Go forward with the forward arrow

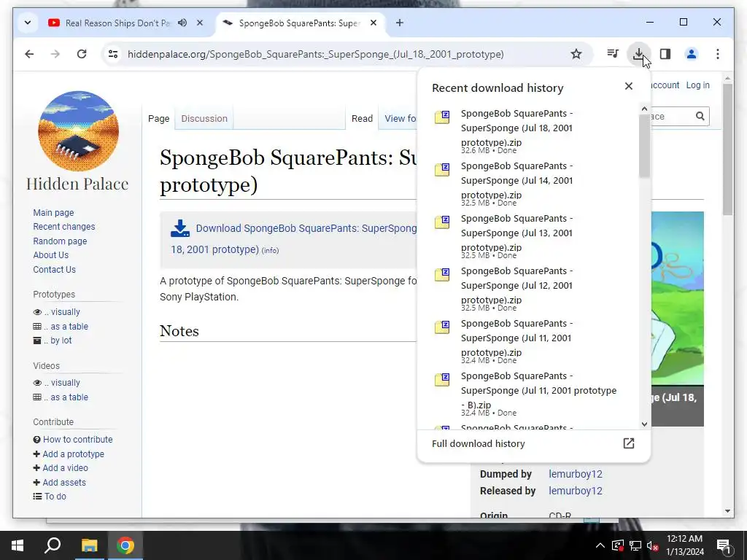click(x=55, y=54)
